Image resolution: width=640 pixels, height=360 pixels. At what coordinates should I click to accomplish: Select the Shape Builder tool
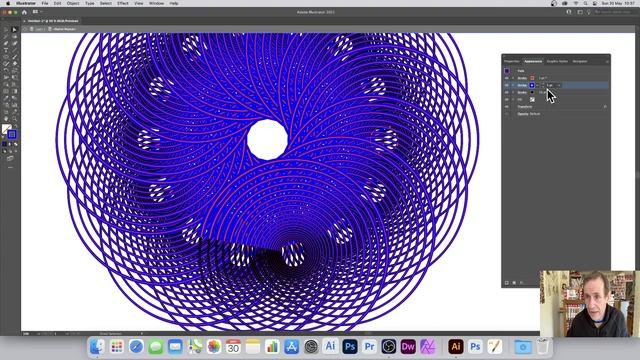pyautogui.click(x=6, y=84)
